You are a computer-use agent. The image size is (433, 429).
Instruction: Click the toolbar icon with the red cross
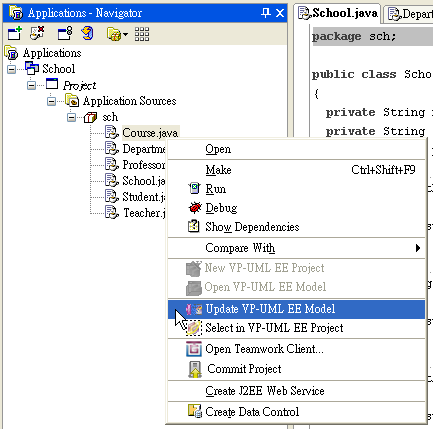pos(37,34)
